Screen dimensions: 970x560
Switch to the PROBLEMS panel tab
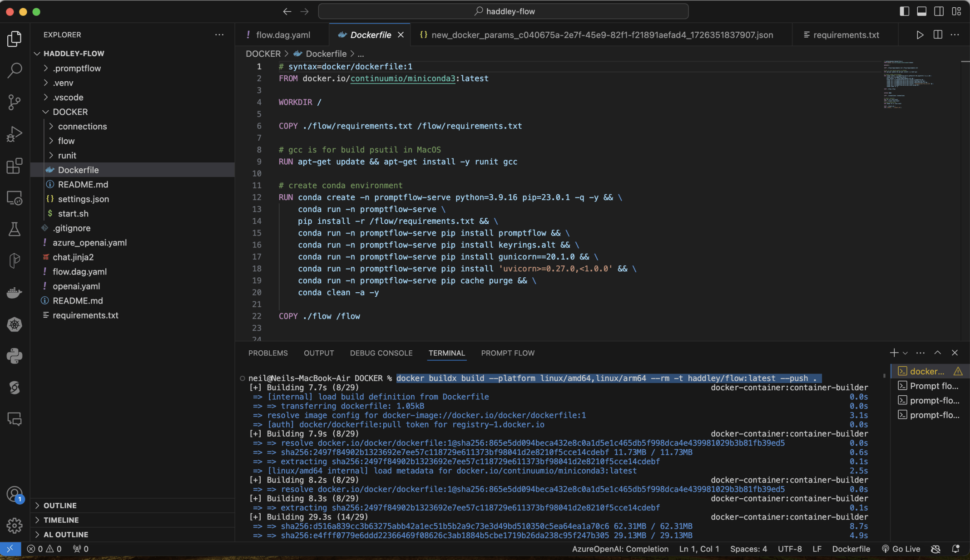click(268, 353)
